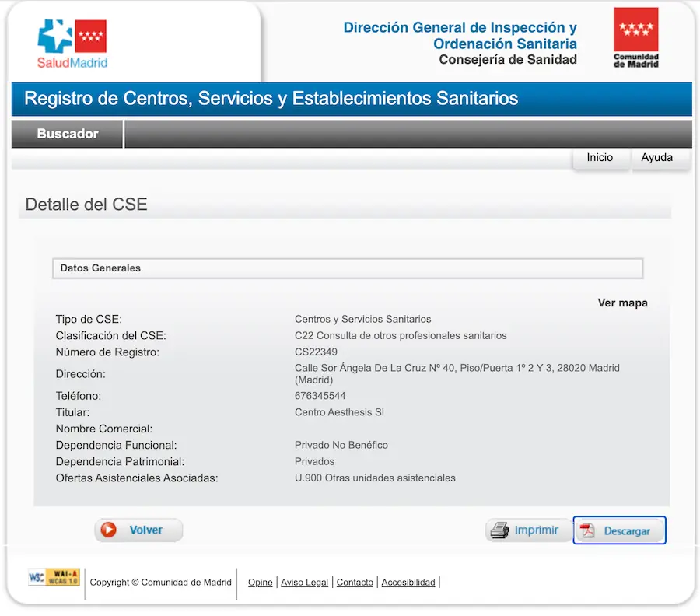Click the PDF icon beside Descargar

[x=587, y=530]
